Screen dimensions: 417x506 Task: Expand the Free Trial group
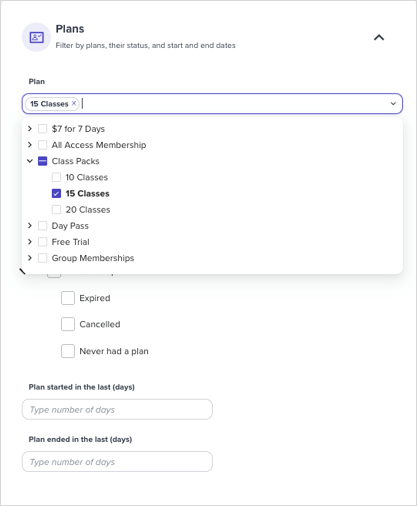click(30, 242)
